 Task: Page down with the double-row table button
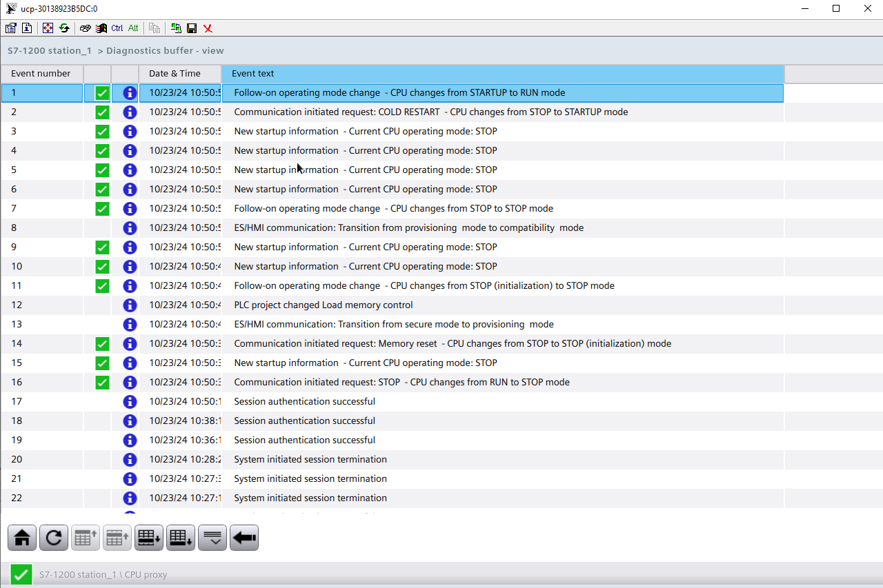pos(149,538)
